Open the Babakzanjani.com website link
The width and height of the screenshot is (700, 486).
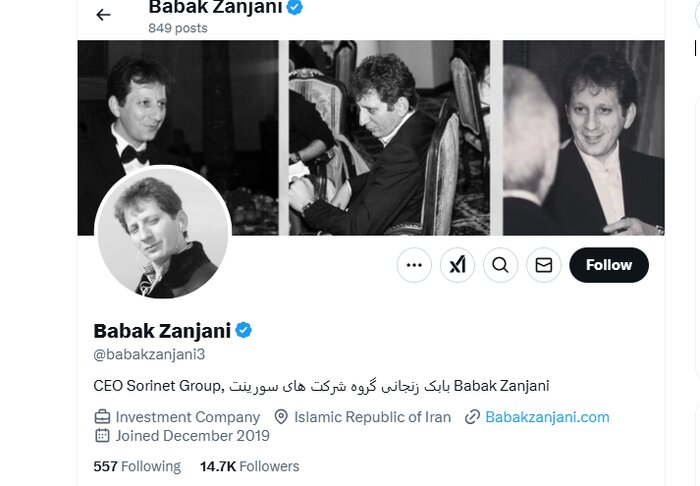[547, 417]
